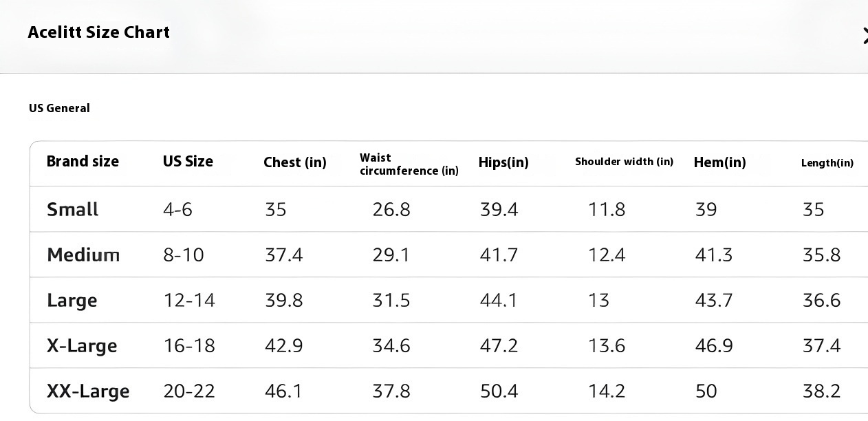The width and height of the screenshot is (868, 421).
Task: Click the Hips(in) column header
Action: click(503, 162)
